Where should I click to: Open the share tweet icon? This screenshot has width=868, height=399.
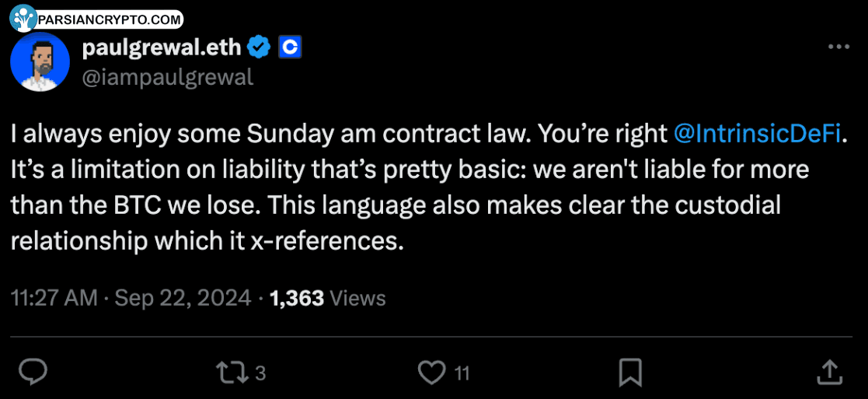coord(829,373)
